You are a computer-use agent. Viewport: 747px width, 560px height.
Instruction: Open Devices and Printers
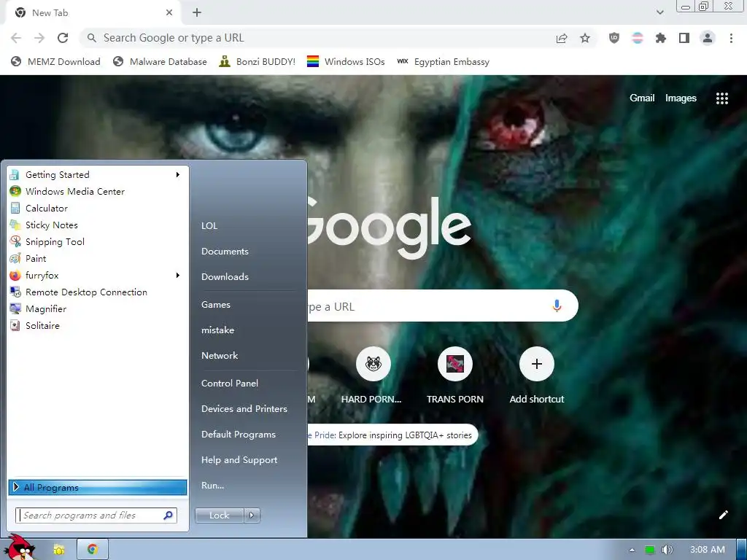[x=244, y=409]
